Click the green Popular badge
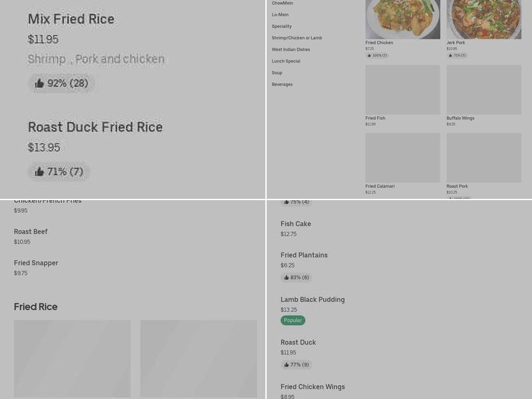This screenshot has height=399, width=532. [x=293, y=321]
